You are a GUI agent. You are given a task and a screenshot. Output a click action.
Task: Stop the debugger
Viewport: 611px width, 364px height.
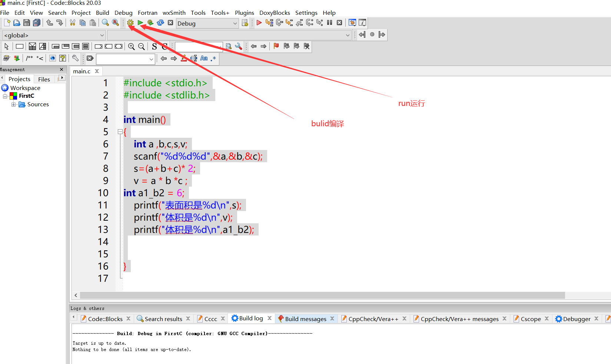click(x=339, y=23)
